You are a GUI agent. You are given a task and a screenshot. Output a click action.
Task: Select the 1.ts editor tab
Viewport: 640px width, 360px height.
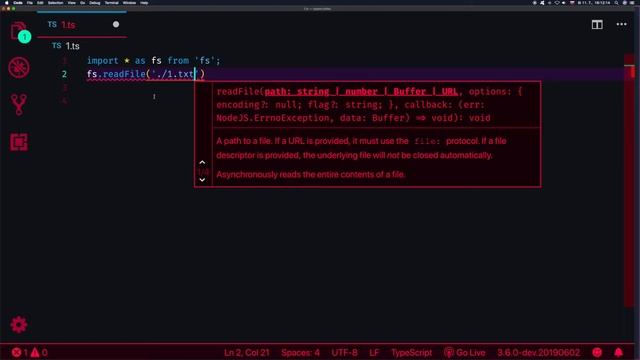[82, 25]
